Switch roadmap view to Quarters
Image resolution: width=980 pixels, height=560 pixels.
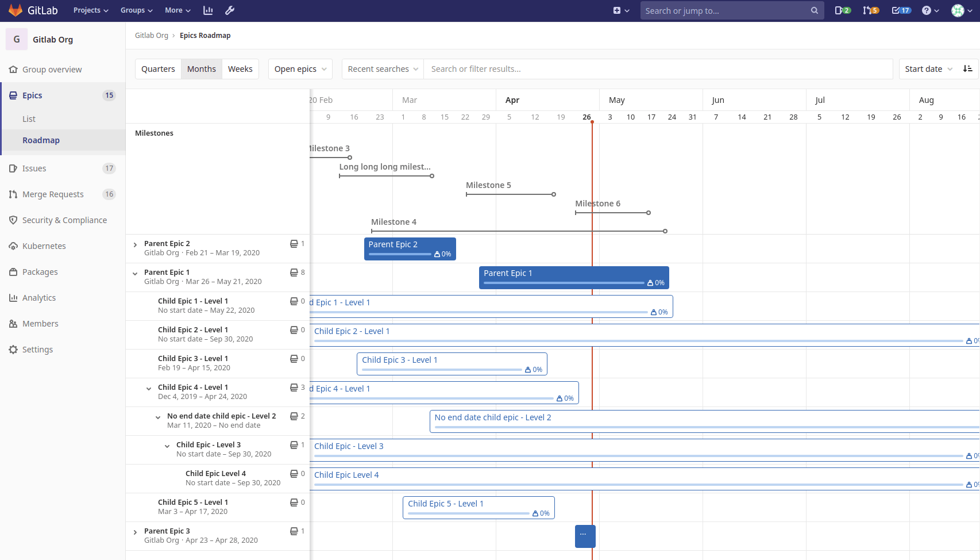(x=158, y=68)
